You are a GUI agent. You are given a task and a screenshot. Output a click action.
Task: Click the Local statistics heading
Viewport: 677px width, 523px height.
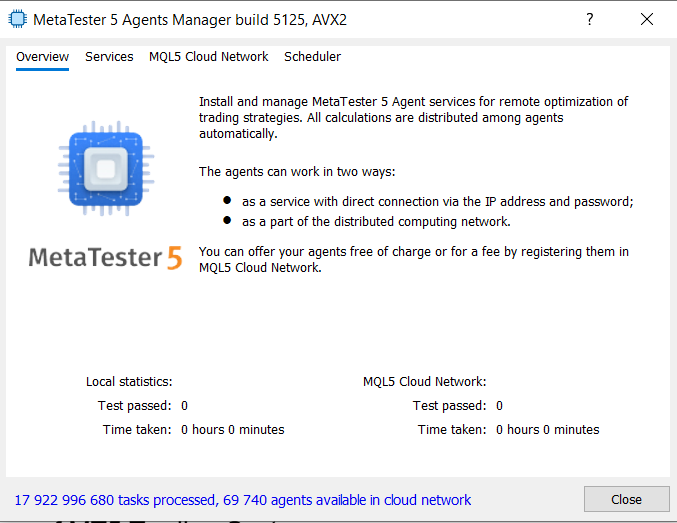point(129,382)
